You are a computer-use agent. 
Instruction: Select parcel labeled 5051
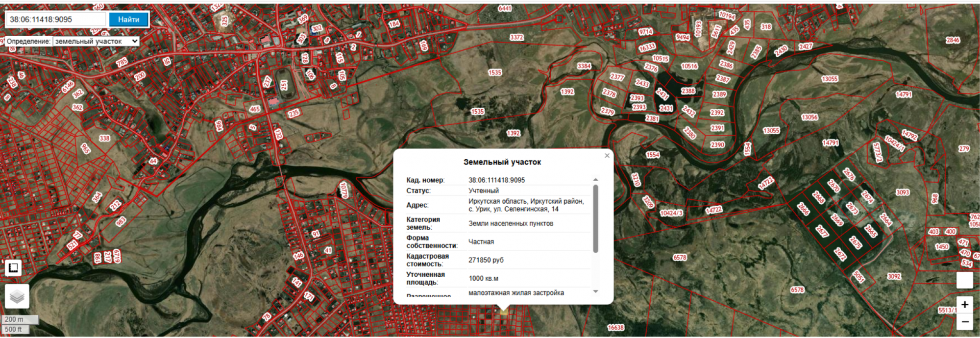click(x=858, y=277)
